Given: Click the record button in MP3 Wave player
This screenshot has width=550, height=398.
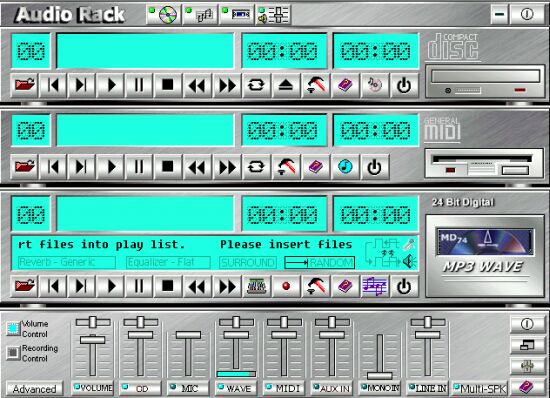Looking at the screenshot, I should coord(286,286).
